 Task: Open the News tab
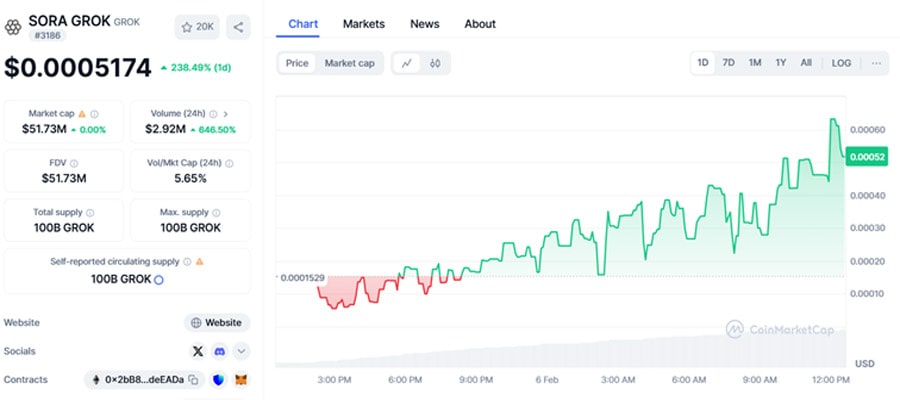coord(424,23)
